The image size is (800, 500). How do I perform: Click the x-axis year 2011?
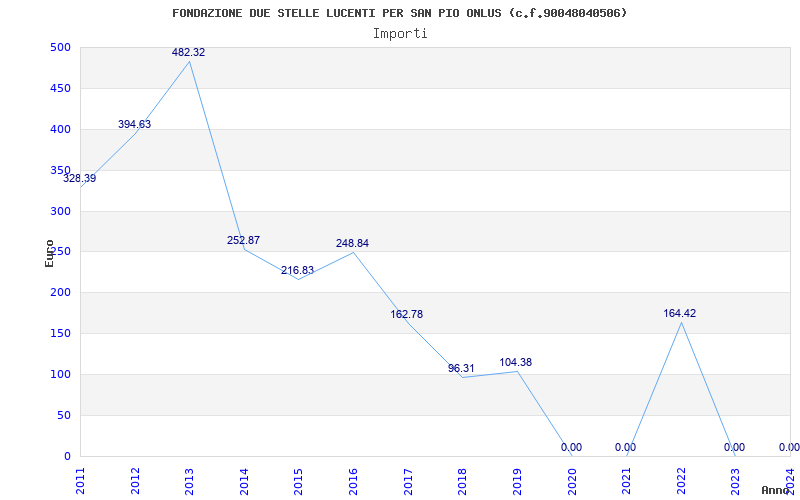[80, 479]
